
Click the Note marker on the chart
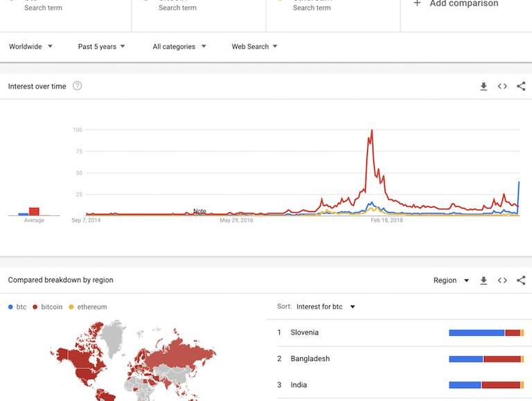pyautogui.click(x=199, y=211)
